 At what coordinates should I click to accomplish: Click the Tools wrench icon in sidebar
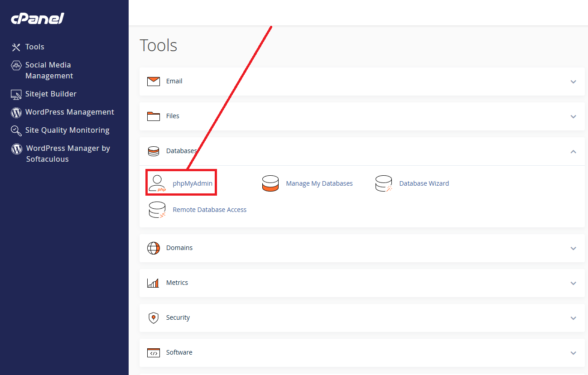(16, 47)
